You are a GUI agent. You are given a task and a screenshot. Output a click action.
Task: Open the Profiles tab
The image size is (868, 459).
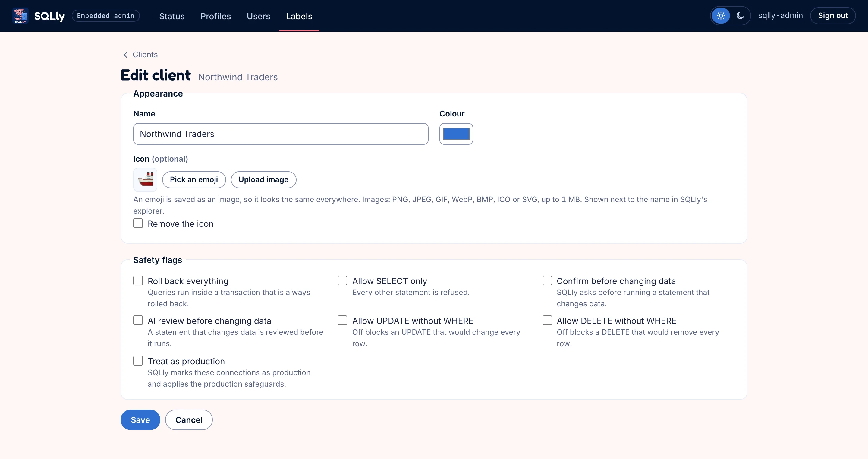pos(216,16)
